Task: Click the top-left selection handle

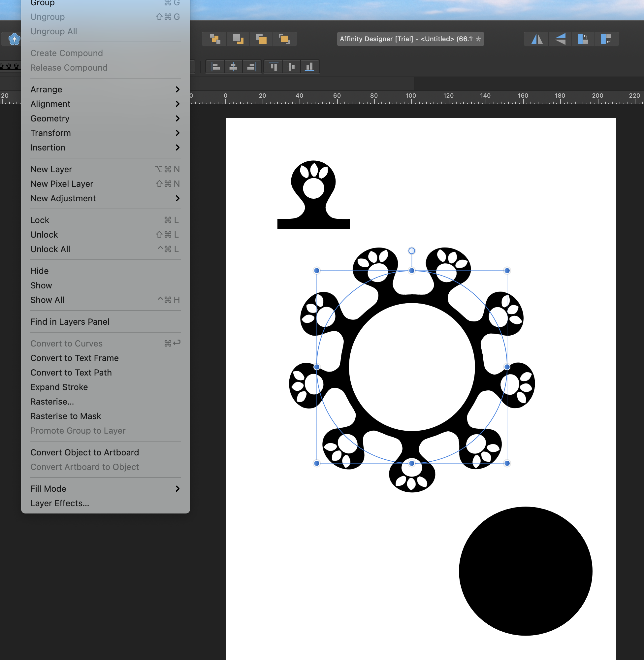Action: pyautogui.click(x=317, y=270)
